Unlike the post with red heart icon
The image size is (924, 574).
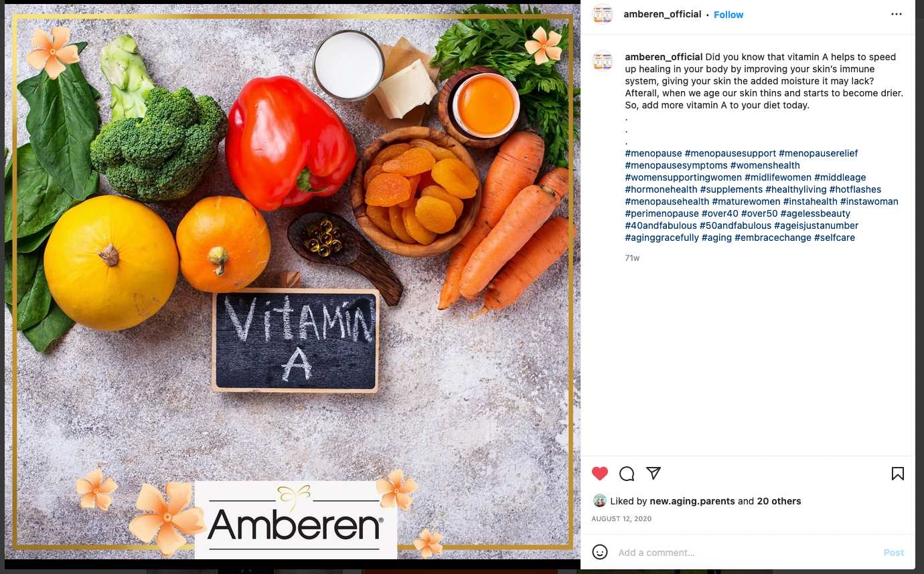(600, 474)
